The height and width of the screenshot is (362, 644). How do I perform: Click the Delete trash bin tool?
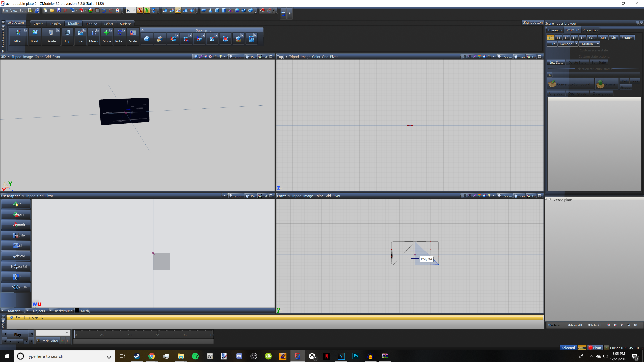click(x=51, y=33)
